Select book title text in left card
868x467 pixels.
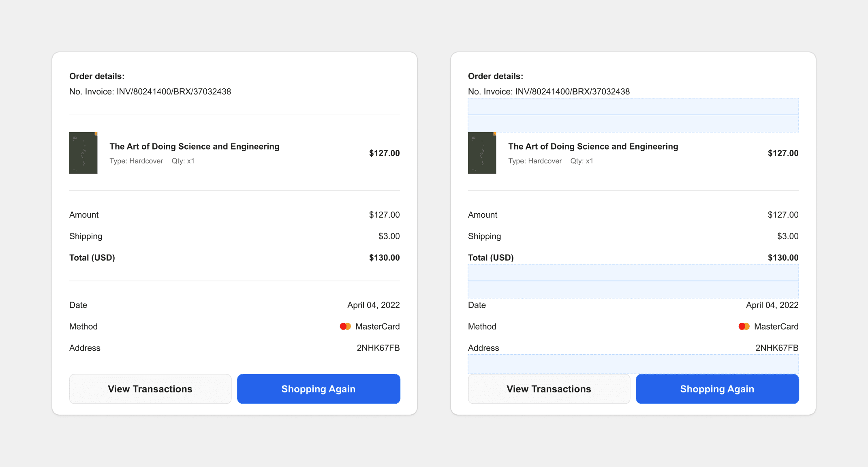(x=194, y=146)
